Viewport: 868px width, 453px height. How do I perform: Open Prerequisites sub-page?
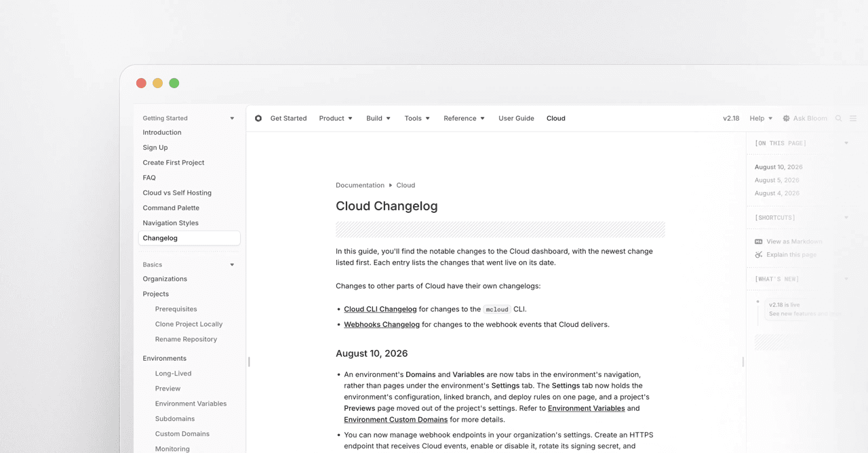coord(176,309)
